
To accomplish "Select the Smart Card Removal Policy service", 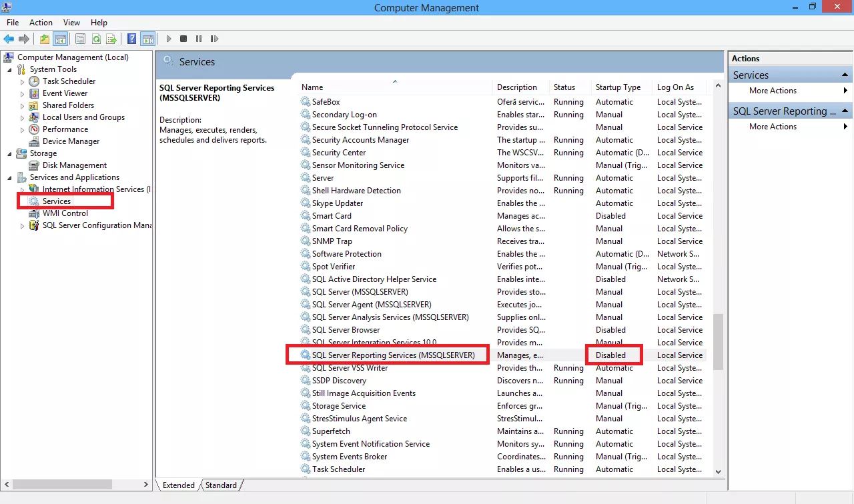I will [502, 229].
